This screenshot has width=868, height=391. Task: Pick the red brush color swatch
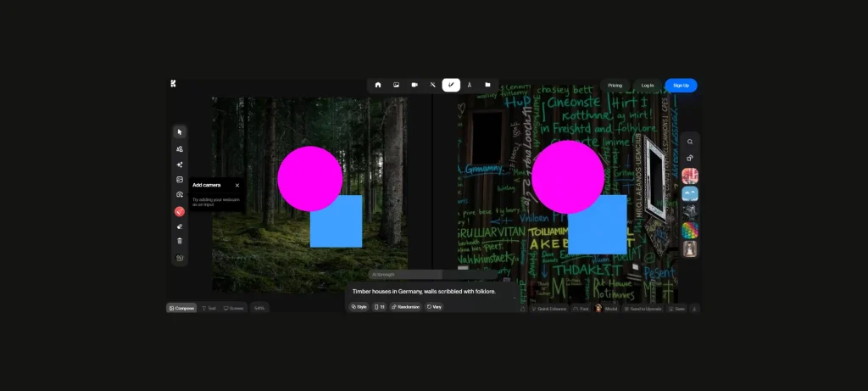[x=180, y=211]
